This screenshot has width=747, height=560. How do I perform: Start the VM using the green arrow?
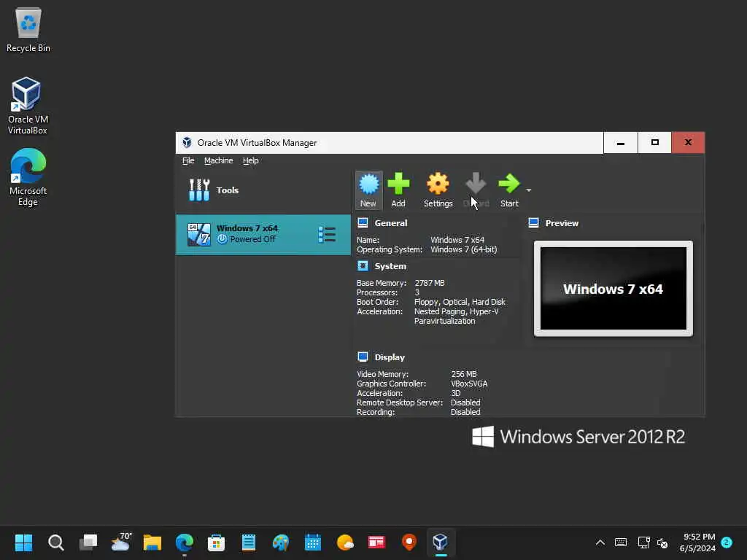point(508,184)
